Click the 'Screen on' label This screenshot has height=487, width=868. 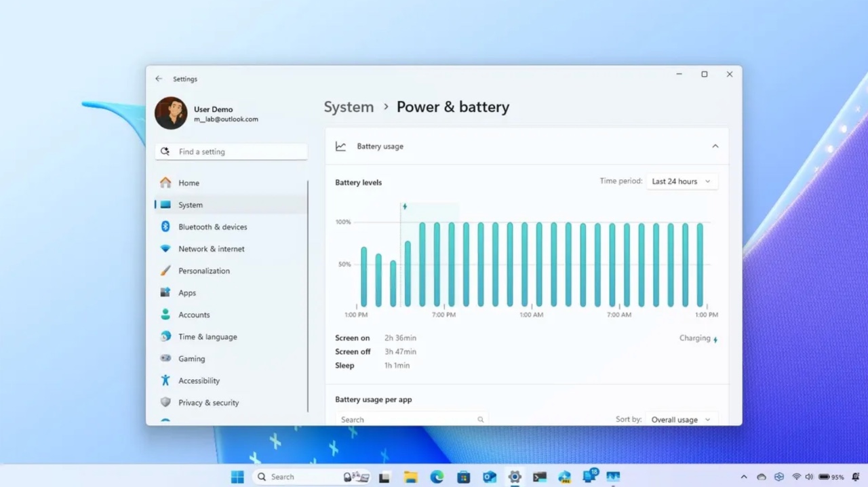coord(353,338)
